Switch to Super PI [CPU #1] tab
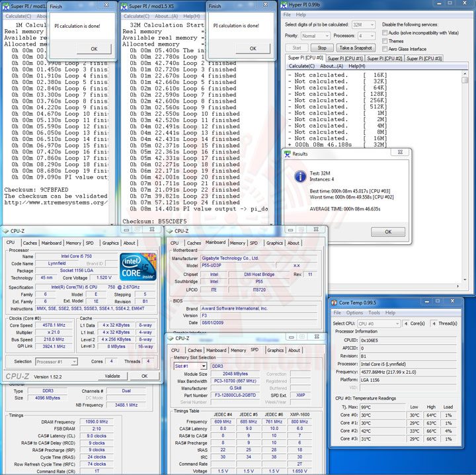 [345, 58]
